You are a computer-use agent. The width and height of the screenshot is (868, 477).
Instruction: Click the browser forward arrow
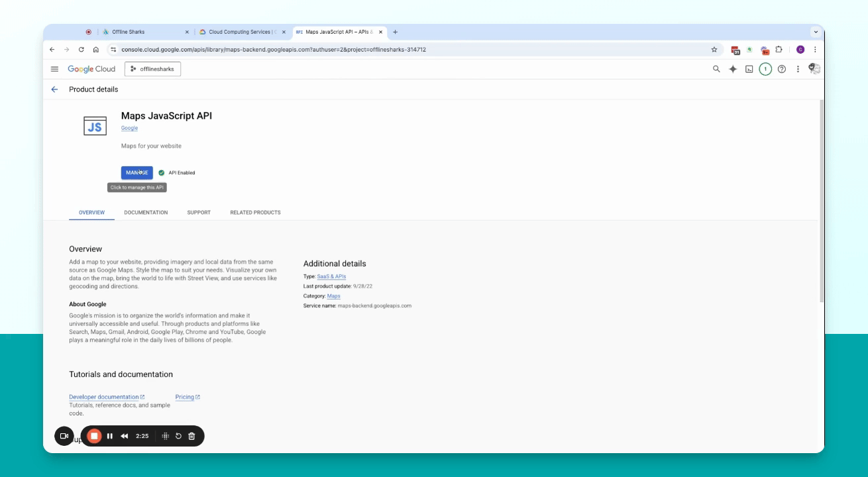[67, 50]
